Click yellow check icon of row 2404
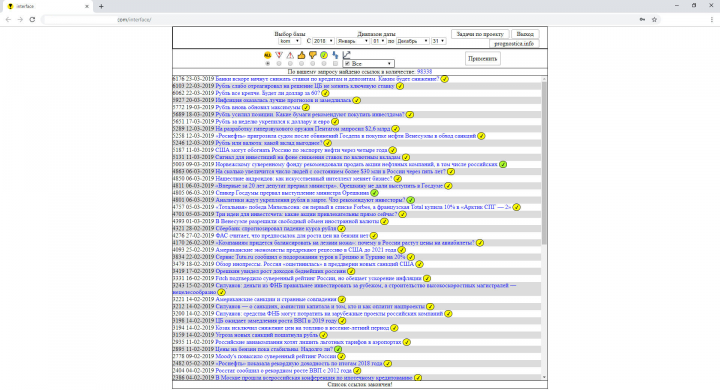The height and width of the screenshot is (390, 720). pos(357,371)
